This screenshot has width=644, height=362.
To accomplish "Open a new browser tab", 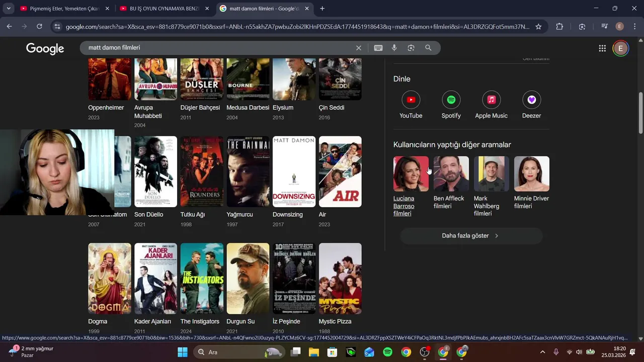I will pyautogui.click(x=322, y=9).
